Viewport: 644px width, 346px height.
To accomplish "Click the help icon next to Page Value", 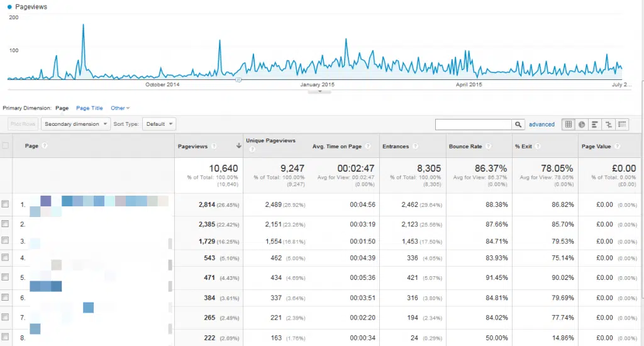I will coord(618,147).
